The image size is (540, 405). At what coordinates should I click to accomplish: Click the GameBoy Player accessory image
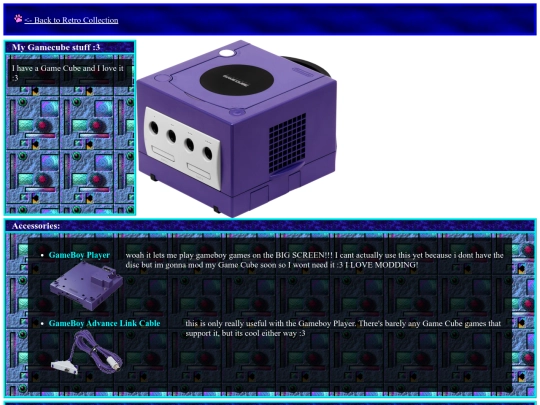[86, 286]
